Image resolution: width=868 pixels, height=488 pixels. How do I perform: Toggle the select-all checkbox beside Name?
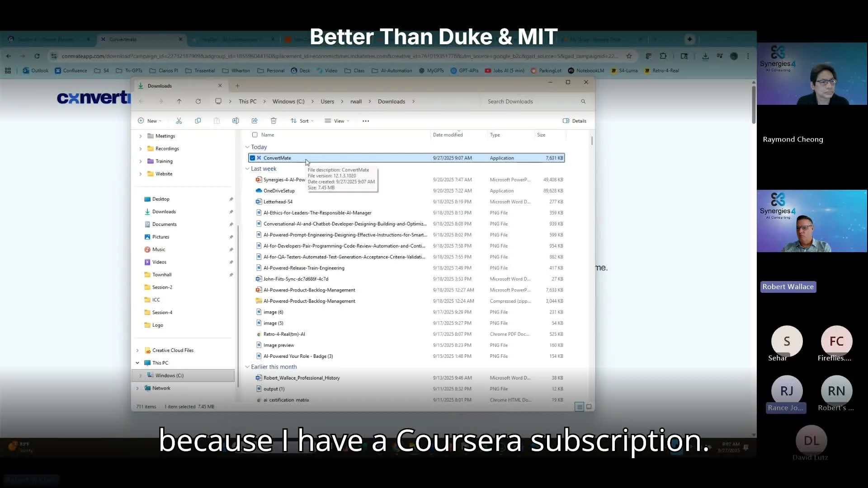255,135
